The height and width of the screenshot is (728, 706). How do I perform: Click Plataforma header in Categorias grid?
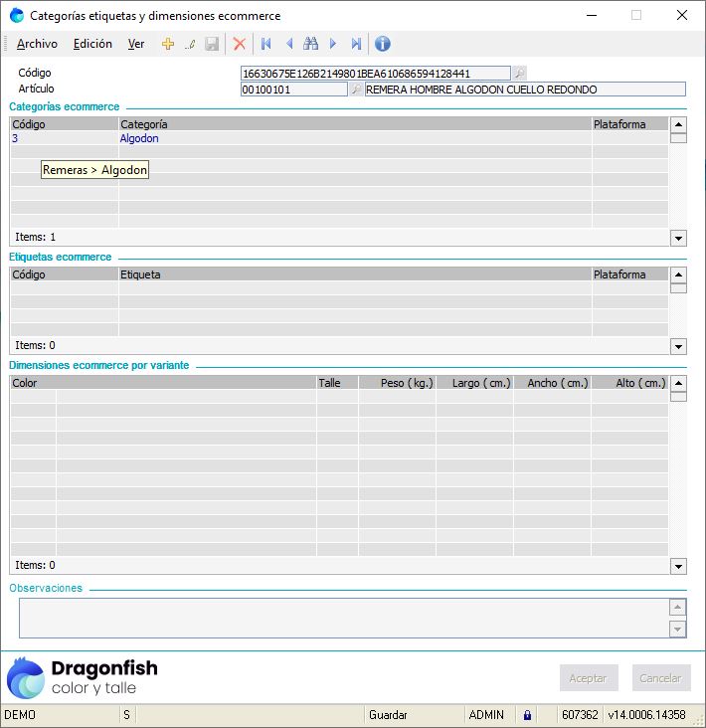629,124
